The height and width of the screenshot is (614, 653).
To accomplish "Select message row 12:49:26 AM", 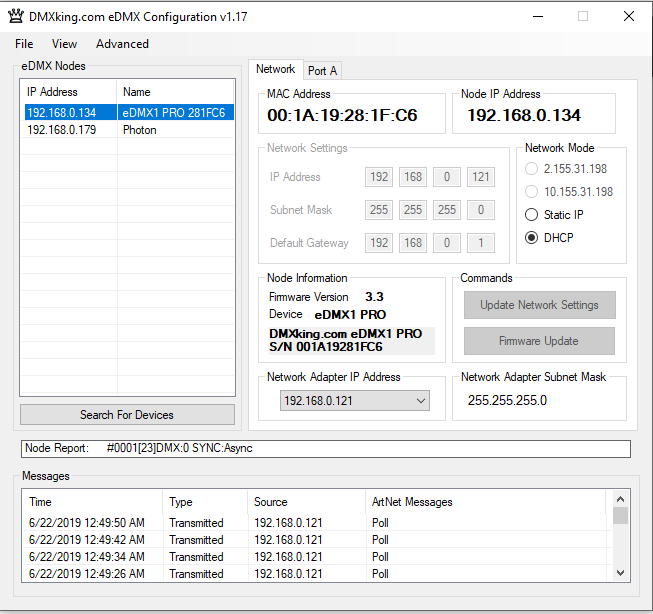I will [x=317, y=574].
